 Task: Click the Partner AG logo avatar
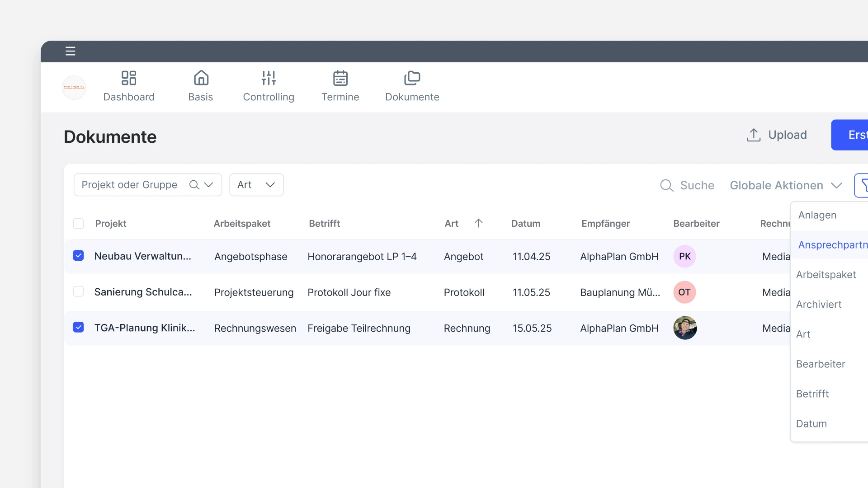(x=74, y=87)
